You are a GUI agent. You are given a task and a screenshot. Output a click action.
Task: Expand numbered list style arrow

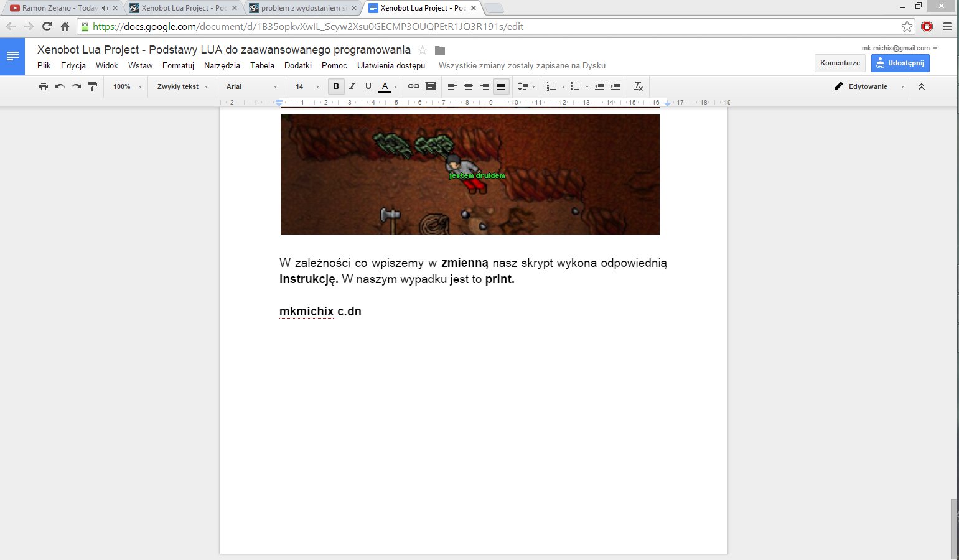tap(563, 86)
